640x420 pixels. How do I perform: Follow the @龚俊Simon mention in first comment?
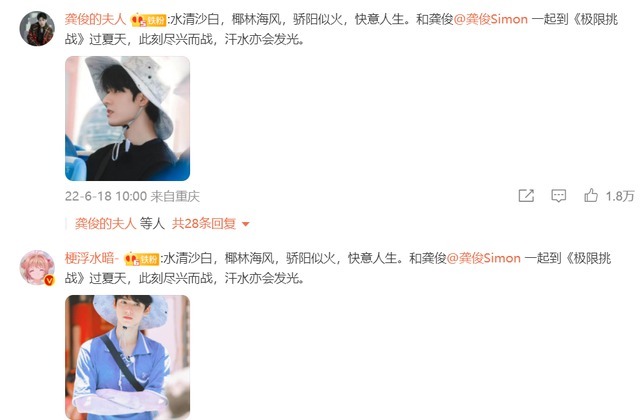click(x=491, y=19)
